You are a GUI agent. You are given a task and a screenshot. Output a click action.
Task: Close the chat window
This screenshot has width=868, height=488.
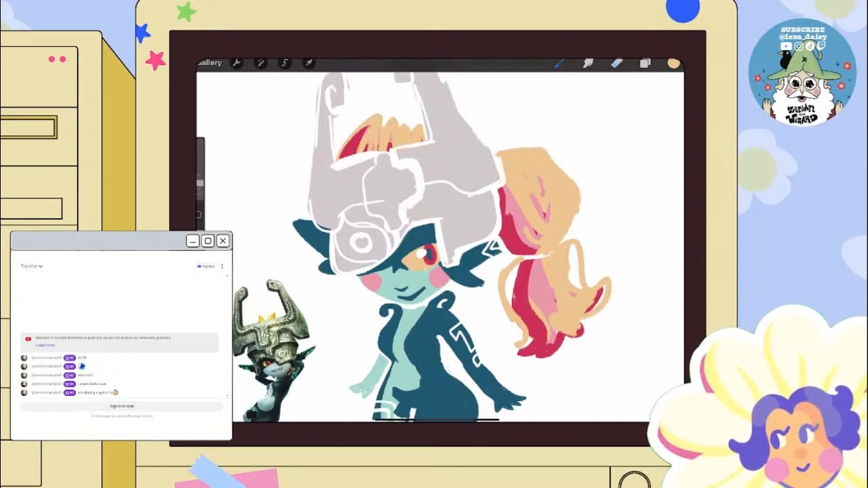[x=222, y=241]
